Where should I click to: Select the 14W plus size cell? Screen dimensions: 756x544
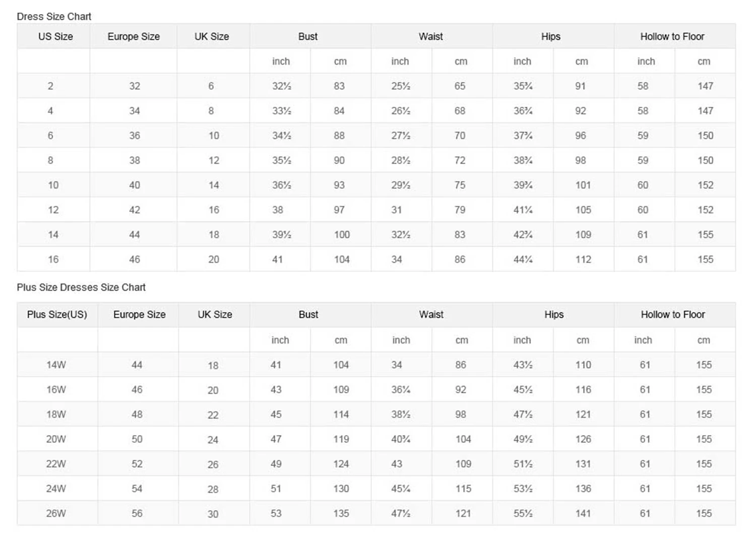pos(56,365)
